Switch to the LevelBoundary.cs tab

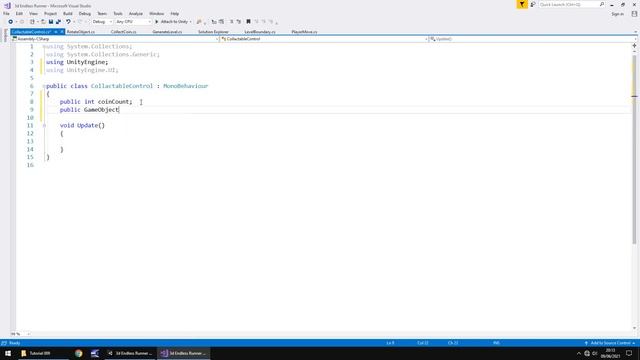[260, 32]
